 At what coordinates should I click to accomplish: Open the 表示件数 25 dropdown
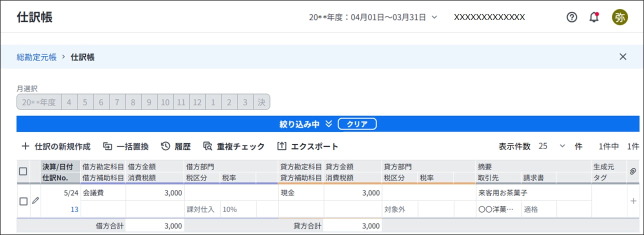point(552,146)
